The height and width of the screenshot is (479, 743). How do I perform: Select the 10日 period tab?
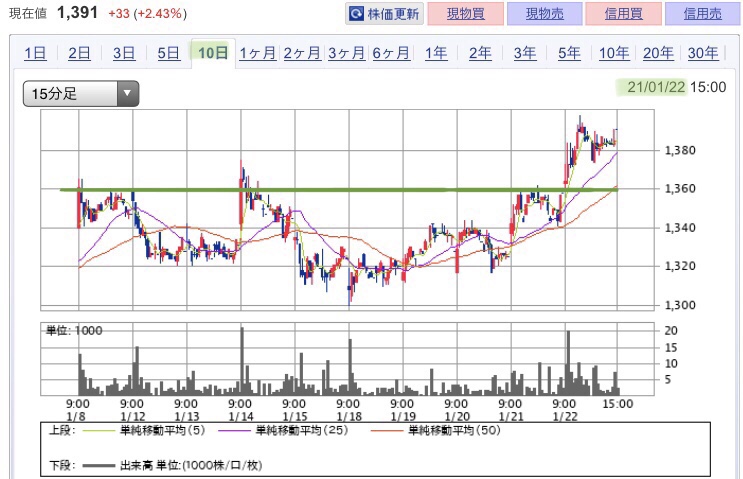(213, 53)
